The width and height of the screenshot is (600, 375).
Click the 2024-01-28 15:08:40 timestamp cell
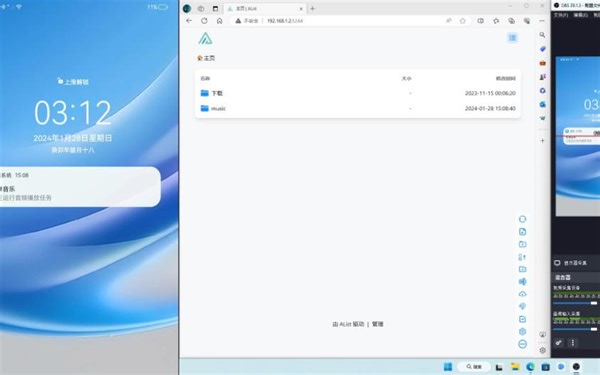pyautogui.click(x=490, y=108)
